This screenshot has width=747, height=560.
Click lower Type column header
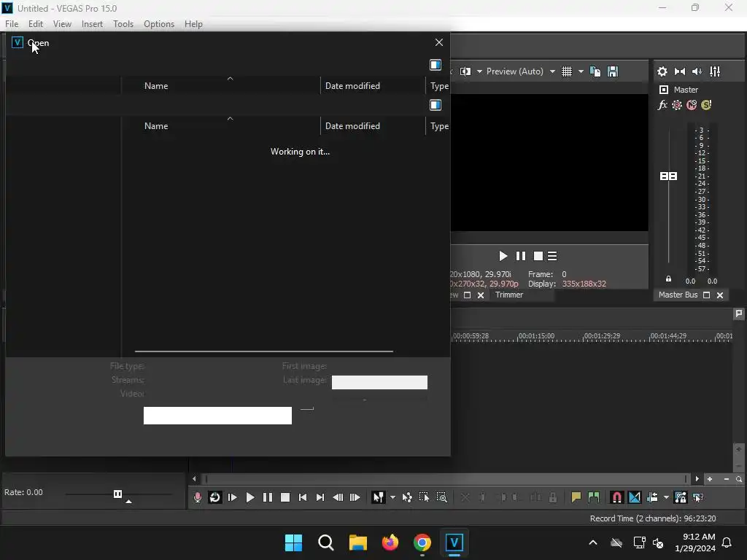click(439, 125)
